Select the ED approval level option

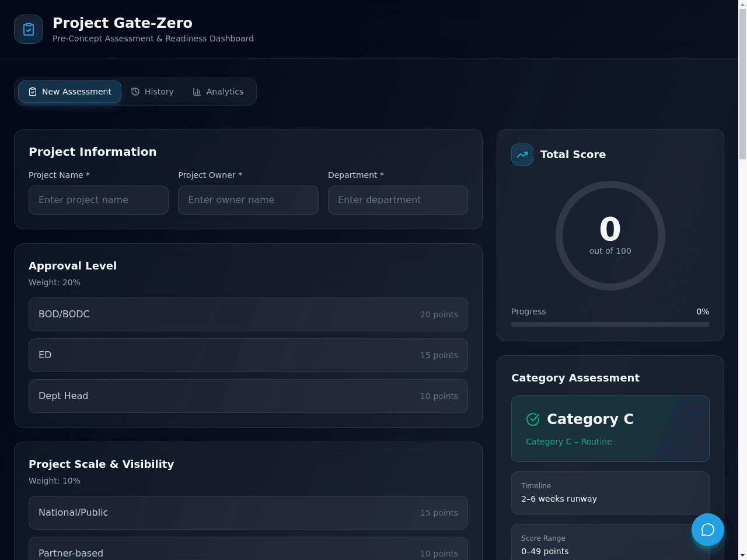coord(248,355)
